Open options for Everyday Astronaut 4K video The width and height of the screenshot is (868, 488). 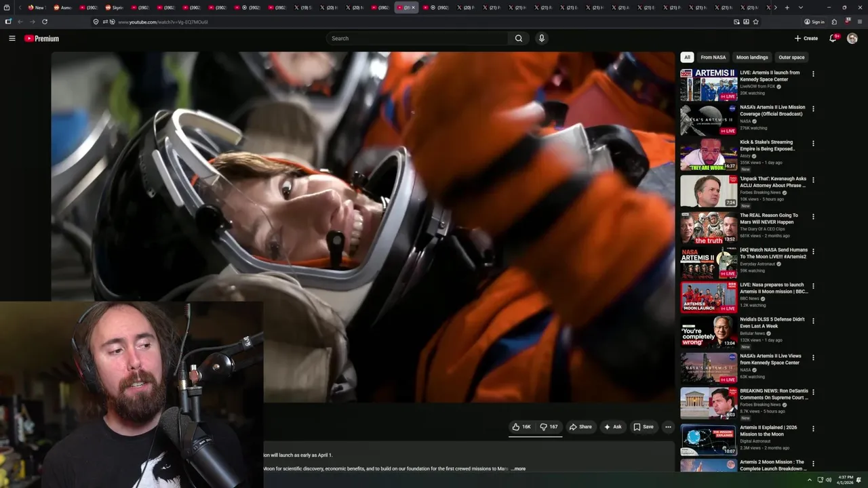tap(813, 251)
